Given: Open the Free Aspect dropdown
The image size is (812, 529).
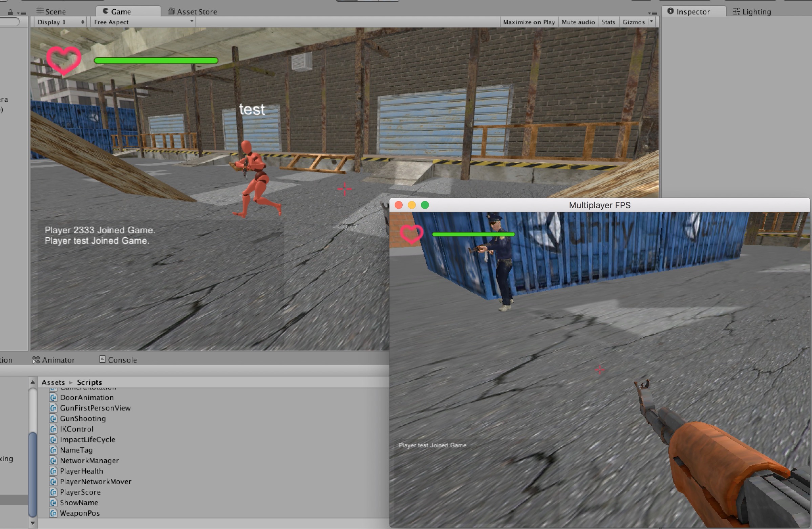Looking at the screenshot, I should [143, 22].
